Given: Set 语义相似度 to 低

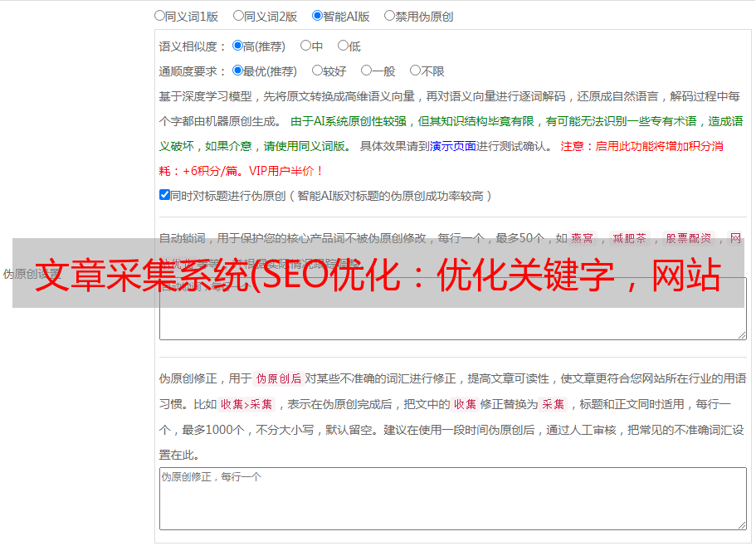Looking at the screenshot, I should (x=343, y=46).
